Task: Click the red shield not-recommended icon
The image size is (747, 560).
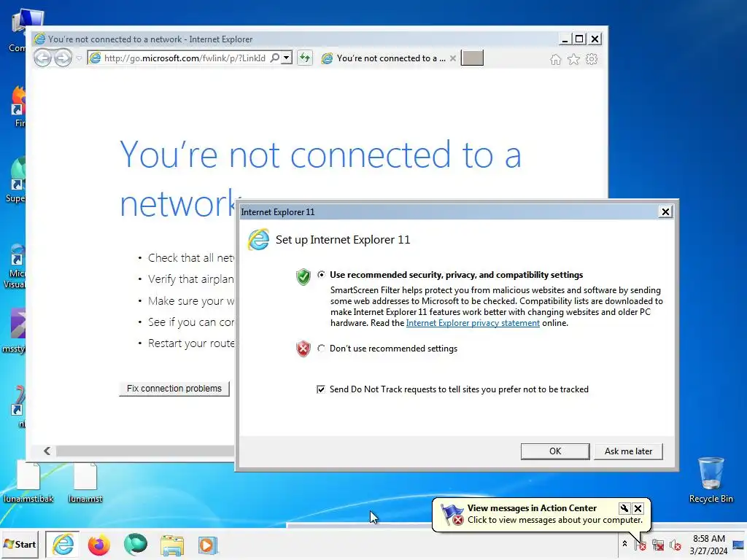Action: (x=303, y=349)
